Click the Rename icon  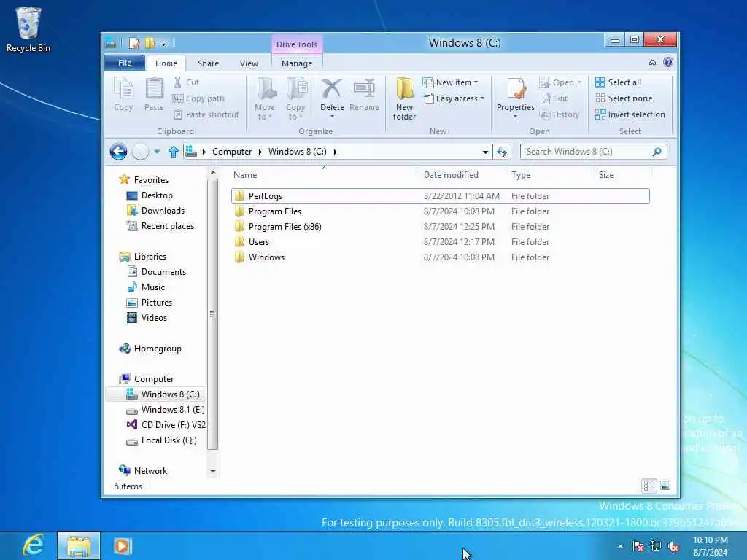(365, 89)
